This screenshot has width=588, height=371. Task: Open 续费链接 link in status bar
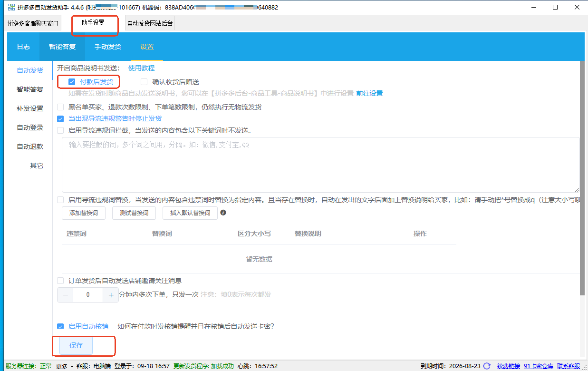(509, 366)
